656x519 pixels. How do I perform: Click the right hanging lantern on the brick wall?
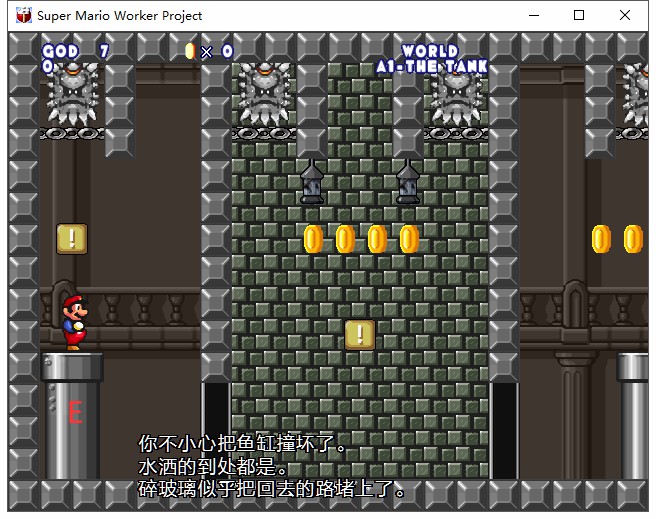point(408,182)
